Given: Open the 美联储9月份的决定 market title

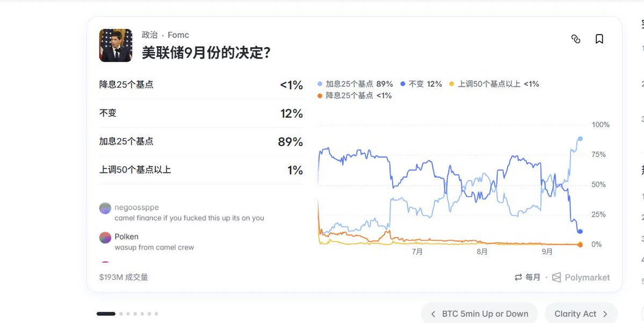Looking at the screenshot, I should (206, 53).
